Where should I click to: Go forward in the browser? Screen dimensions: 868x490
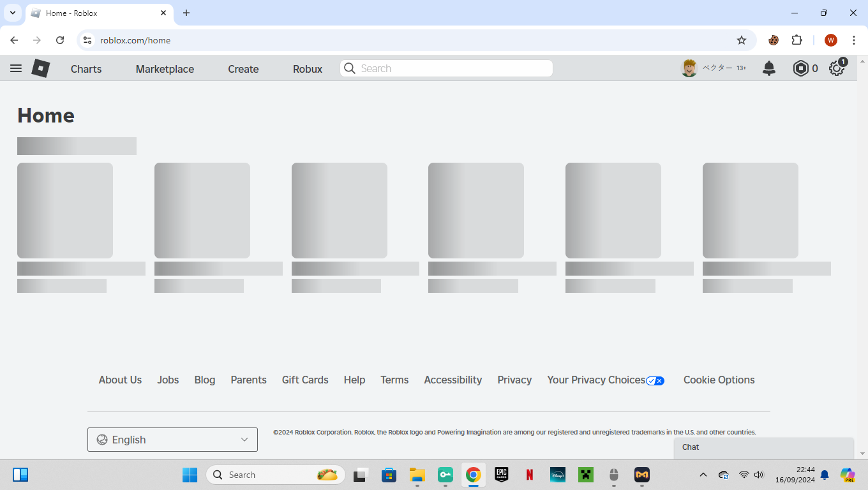(37, 40)
